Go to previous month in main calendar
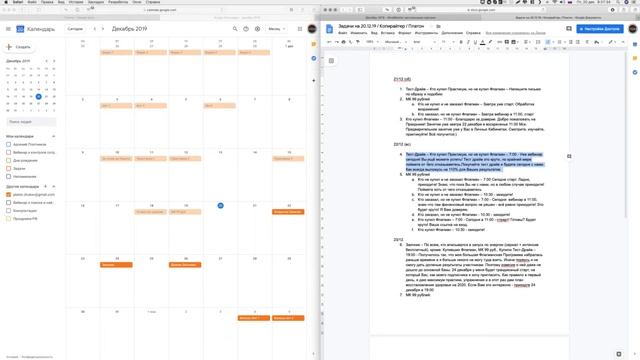Image resolution: width=640 pixels, height=360 pixels. (x=95, y=29)
